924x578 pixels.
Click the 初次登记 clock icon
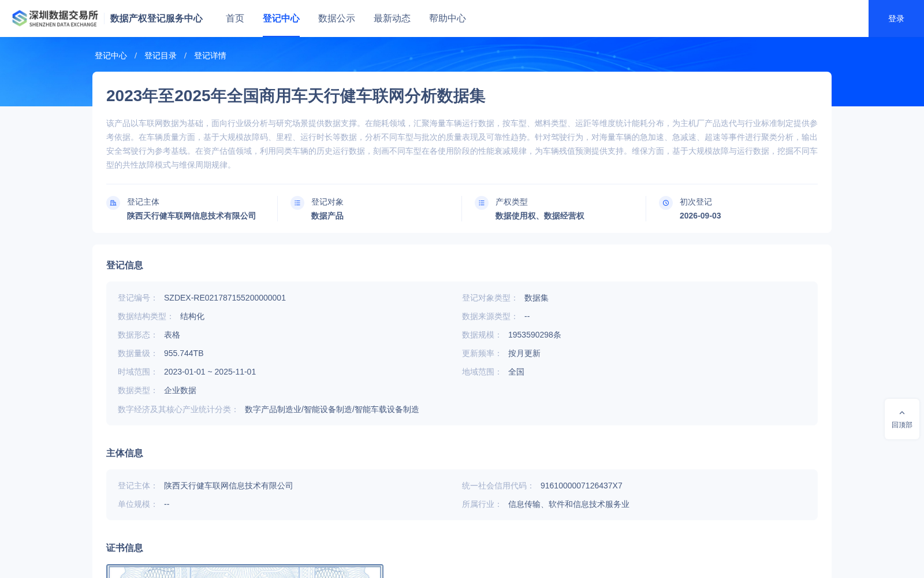666,203
